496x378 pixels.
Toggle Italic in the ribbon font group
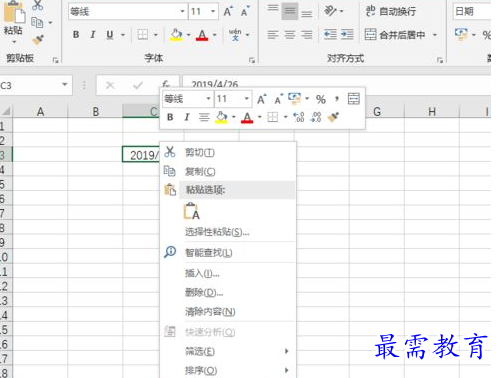93,35
